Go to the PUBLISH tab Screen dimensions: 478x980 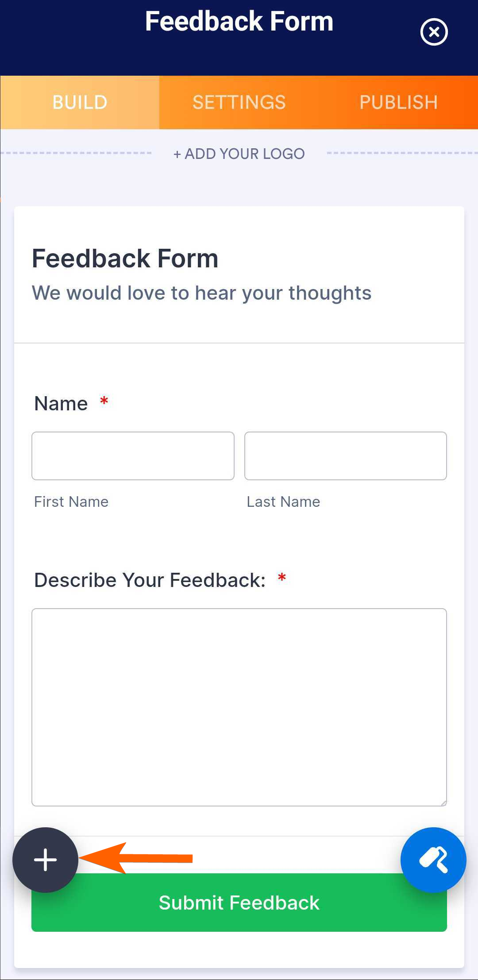coord(398,102)
